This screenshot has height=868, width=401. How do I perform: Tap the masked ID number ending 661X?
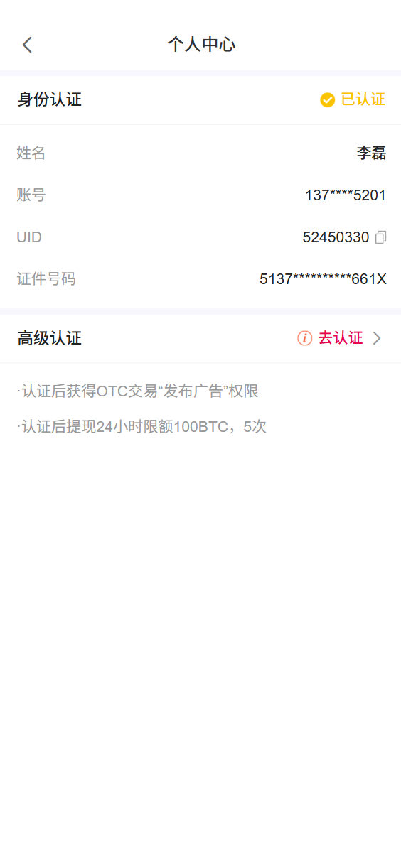(323, 279)
